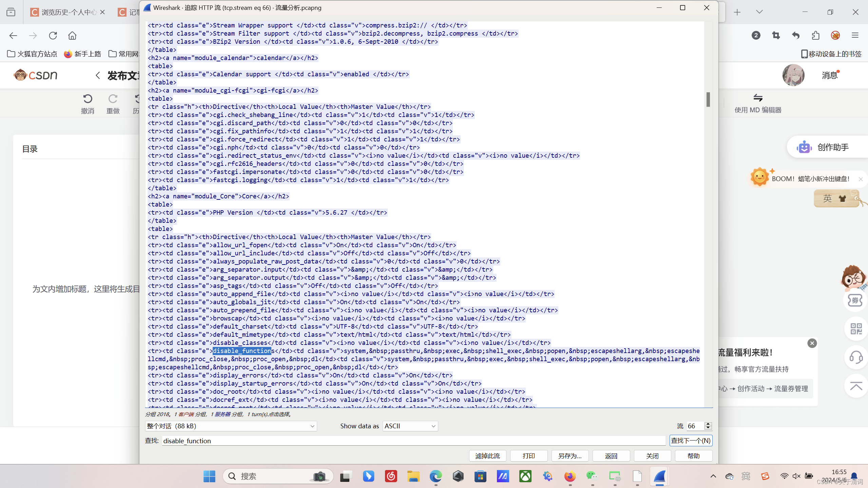Open NetEase Cloud Music from taskbar

tap(391, 476)
